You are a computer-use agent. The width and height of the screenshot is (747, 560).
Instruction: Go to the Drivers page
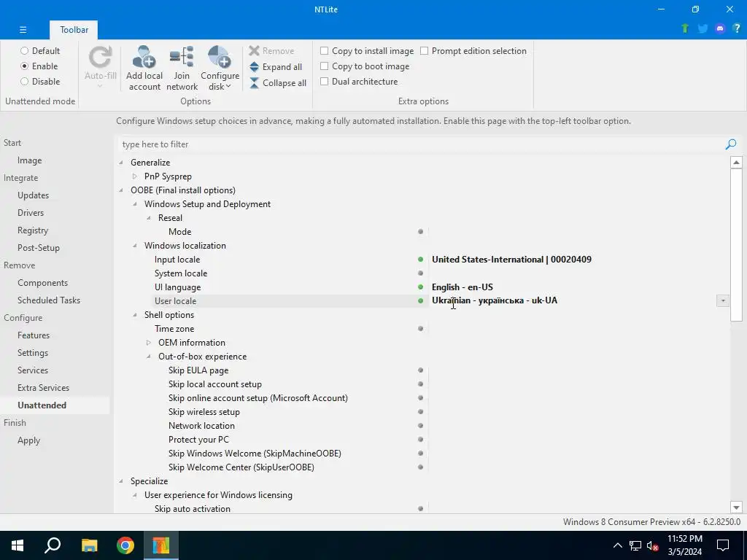(31, 213)
